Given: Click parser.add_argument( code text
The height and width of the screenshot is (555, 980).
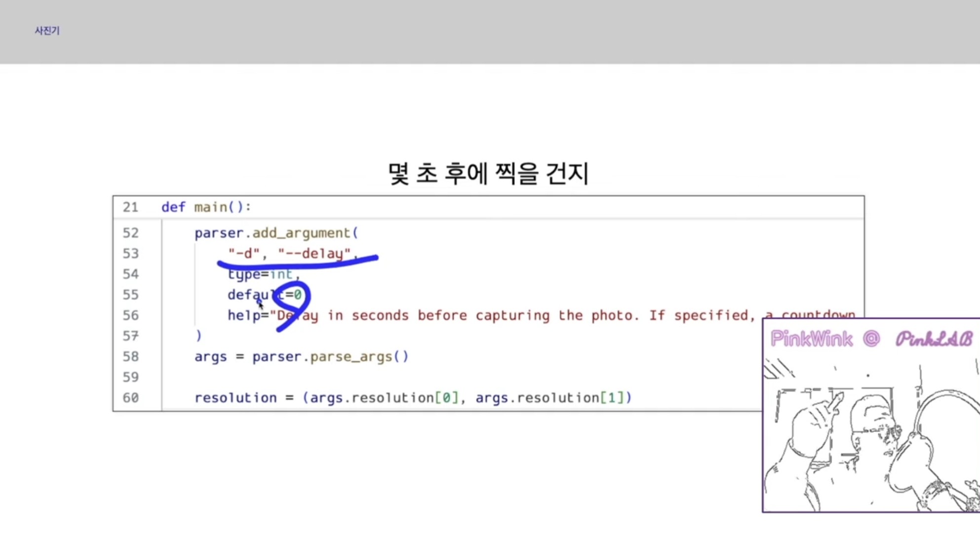Looking at the screenshot, I should (x=276, y=233).
